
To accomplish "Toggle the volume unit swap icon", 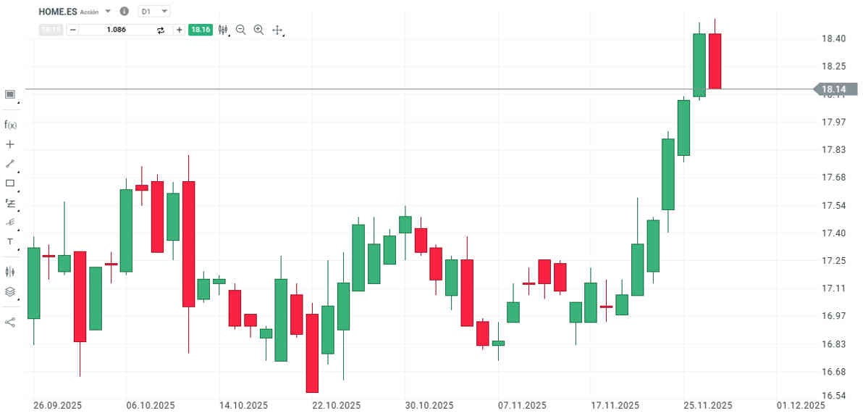I will point(161,30).
